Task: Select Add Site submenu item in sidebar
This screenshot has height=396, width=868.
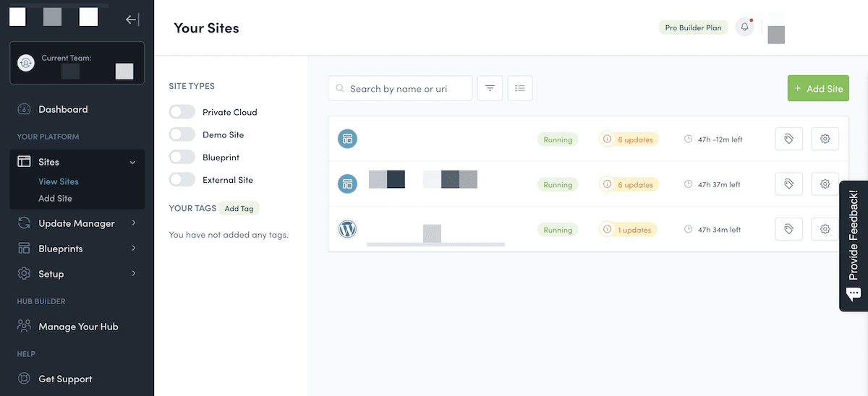Action: click(x=55, y=198)
